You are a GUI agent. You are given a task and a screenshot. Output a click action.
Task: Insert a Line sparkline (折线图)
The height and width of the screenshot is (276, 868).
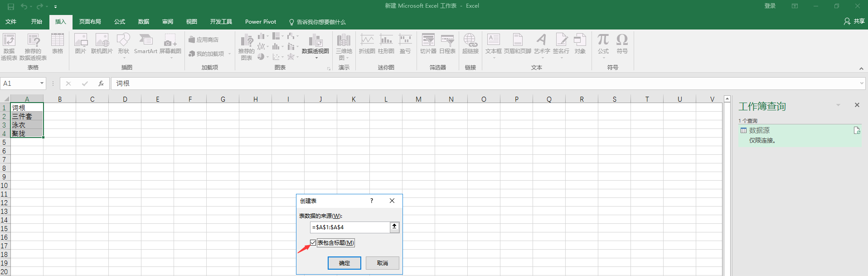click(367, 44)
